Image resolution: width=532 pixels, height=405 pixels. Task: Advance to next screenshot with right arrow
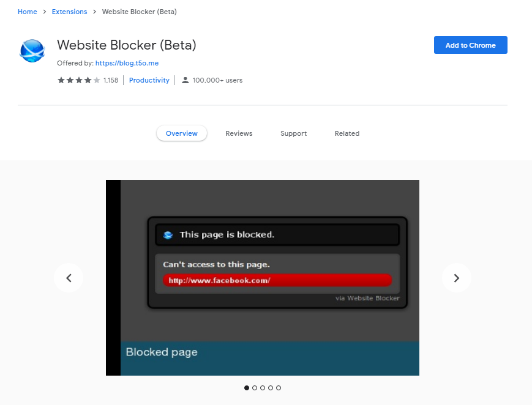point(456,278)
